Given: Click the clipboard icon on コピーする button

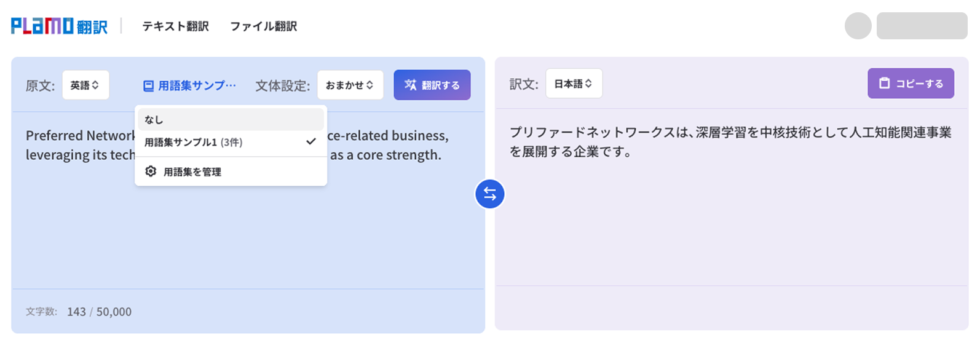Looking at the screenshot, I should (884, 83).
